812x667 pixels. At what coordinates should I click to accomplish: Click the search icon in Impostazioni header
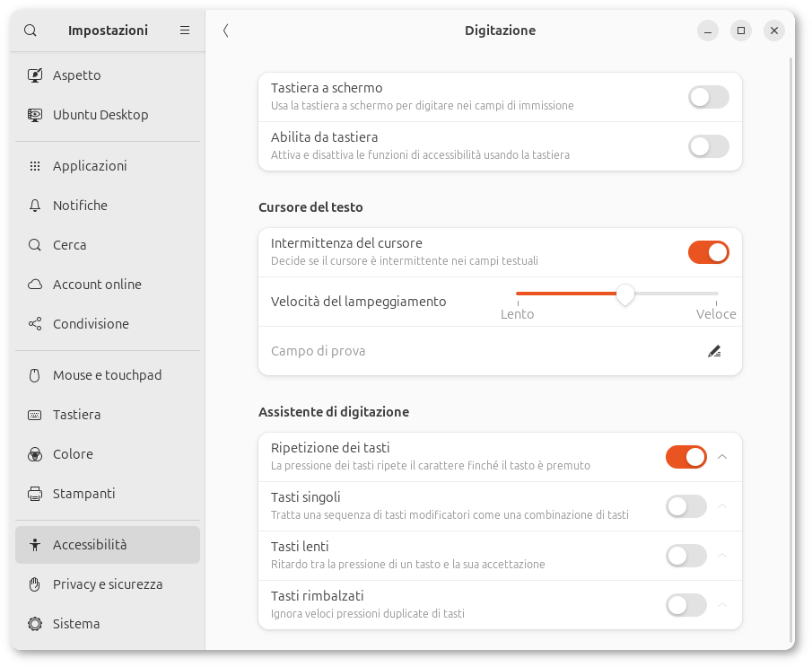coord(31,31)
